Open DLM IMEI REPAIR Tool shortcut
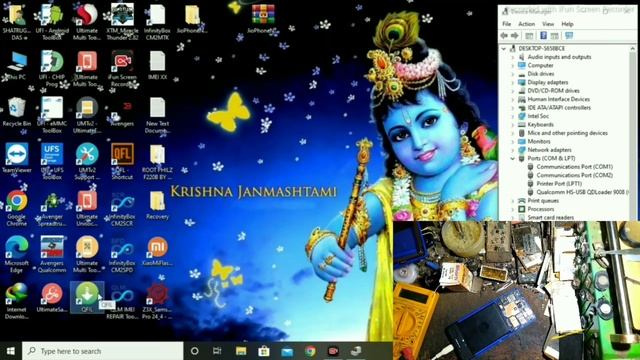 coord(122,301)
